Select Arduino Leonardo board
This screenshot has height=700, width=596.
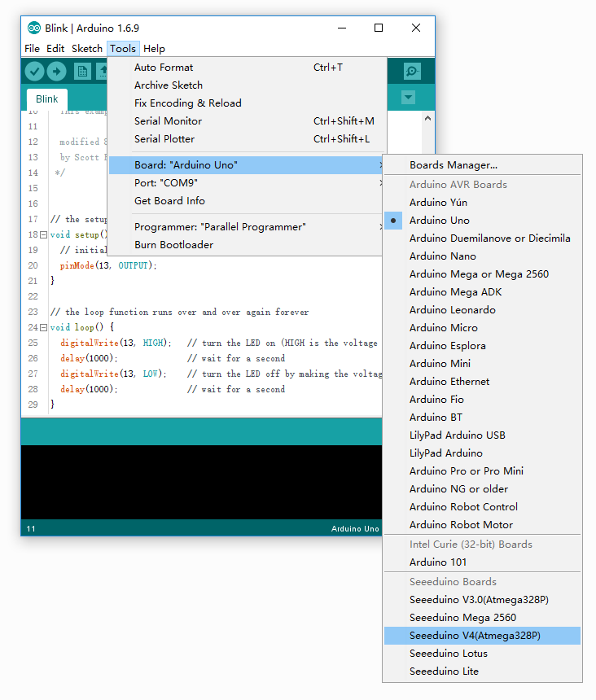(482, 310)
